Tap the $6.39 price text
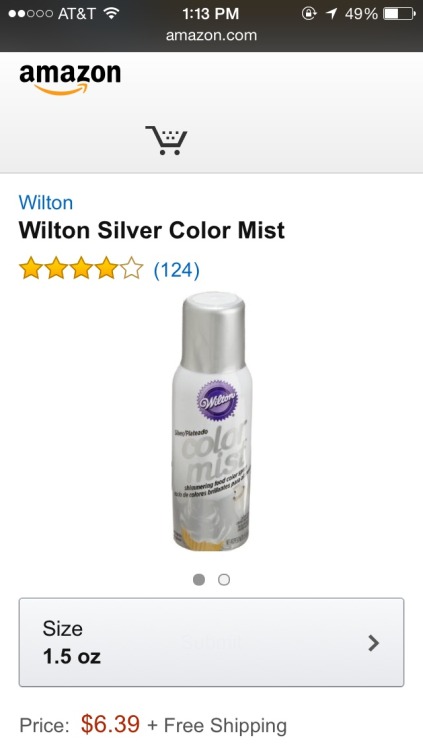Image resolution: width=423 pixels, height=750 pixels. point(110,724)
